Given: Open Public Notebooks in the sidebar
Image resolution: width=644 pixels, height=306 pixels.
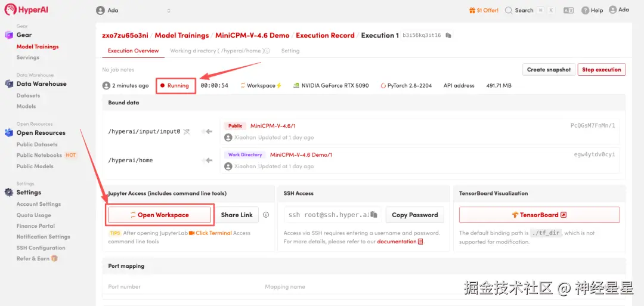Looking at the screenshot, I should [39, 155].
